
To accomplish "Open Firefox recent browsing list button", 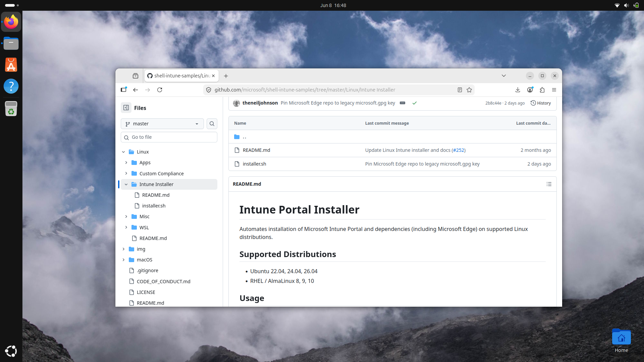I will 136,76.
